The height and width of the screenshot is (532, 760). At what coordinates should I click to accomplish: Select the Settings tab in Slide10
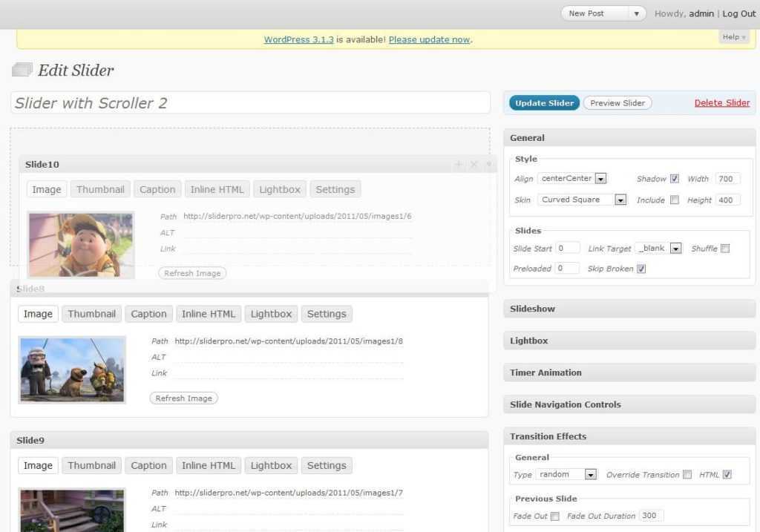tap(335, 189)
